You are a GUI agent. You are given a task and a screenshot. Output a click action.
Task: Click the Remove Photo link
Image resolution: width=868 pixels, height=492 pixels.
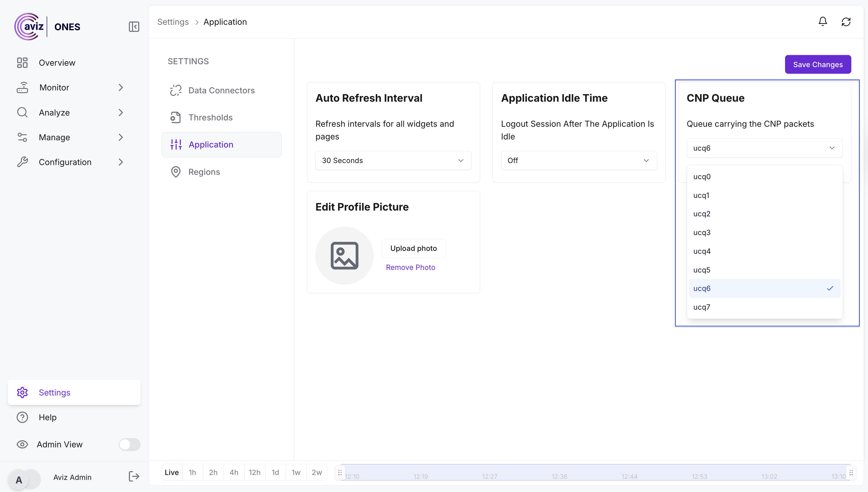(410, 267)
